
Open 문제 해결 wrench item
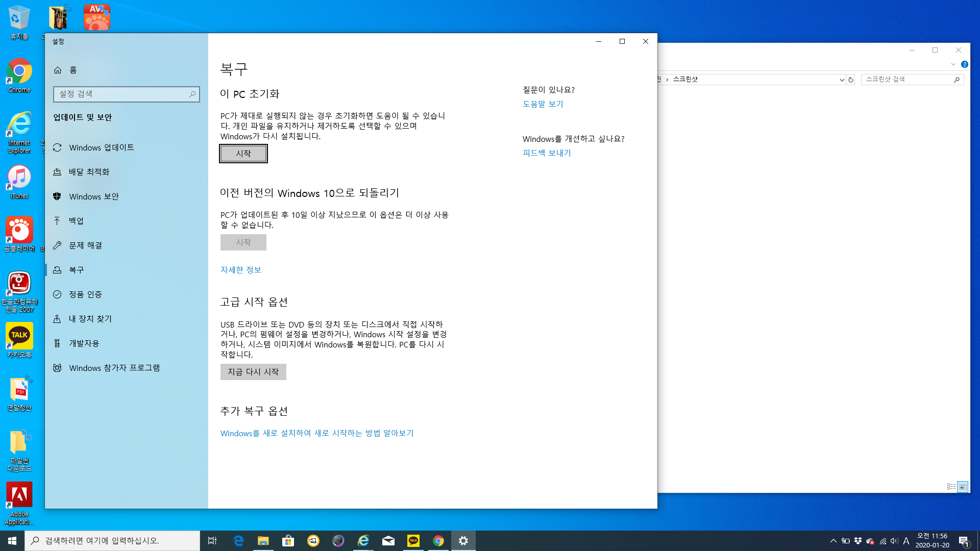[x=85, y=245]
